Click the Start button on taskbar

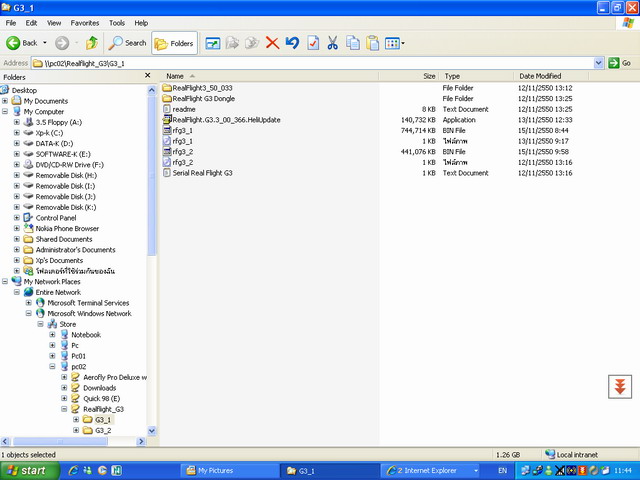[27, 470]
